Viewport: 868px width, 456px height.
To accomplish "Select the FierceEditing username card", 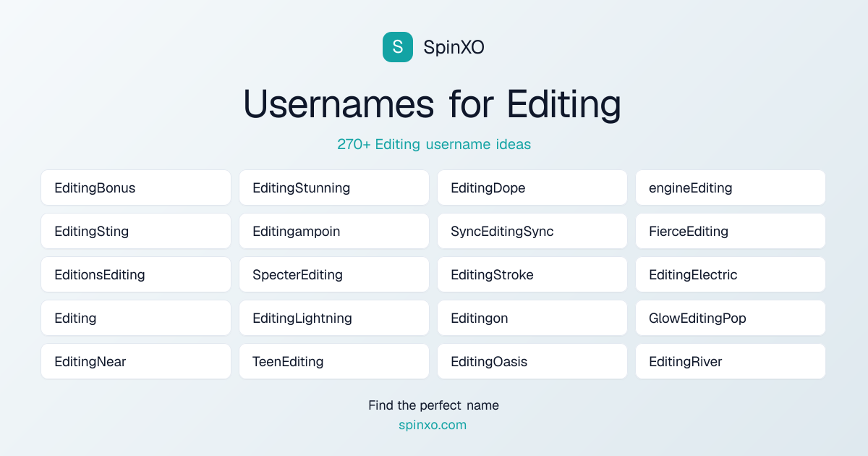I will tap(731, 231).
